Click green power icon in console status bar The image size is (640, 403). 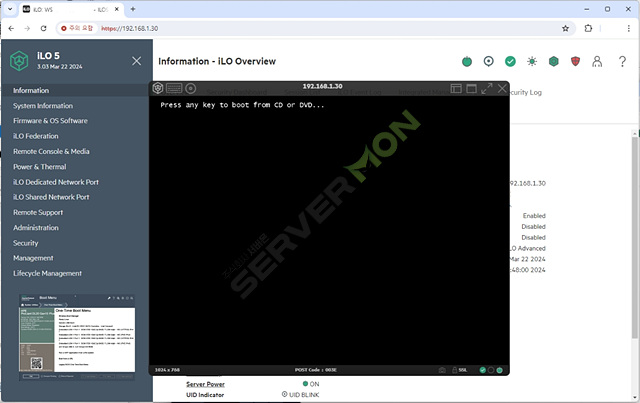499,370
